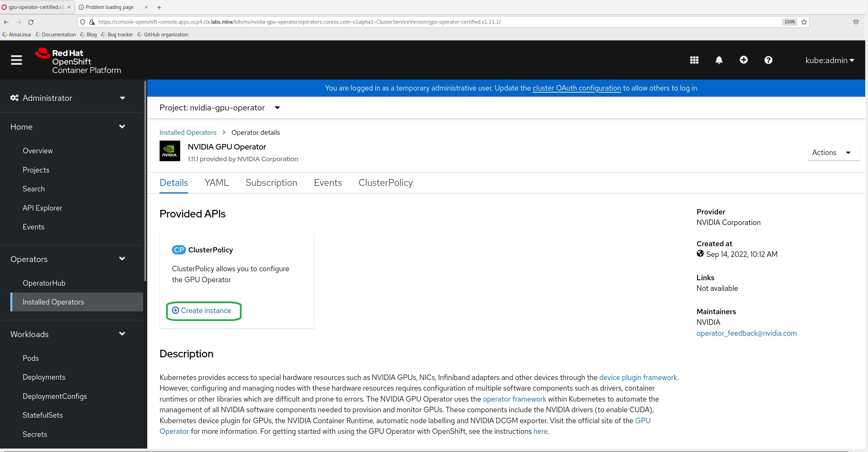Screen dimensions: 868x452
Task: Switch to the Events tab
Action: point(328,183)
